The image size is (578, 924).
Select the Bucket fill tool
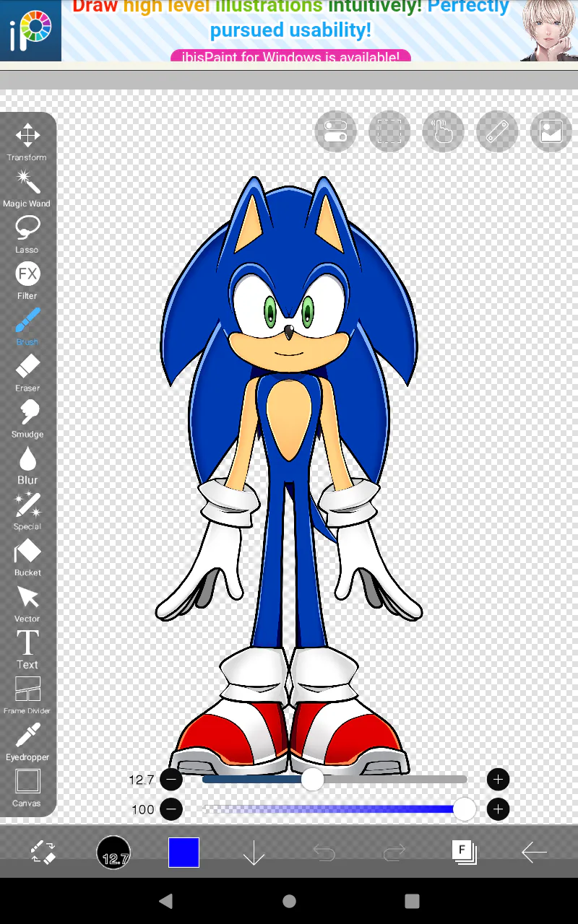[x=27, y=557]
